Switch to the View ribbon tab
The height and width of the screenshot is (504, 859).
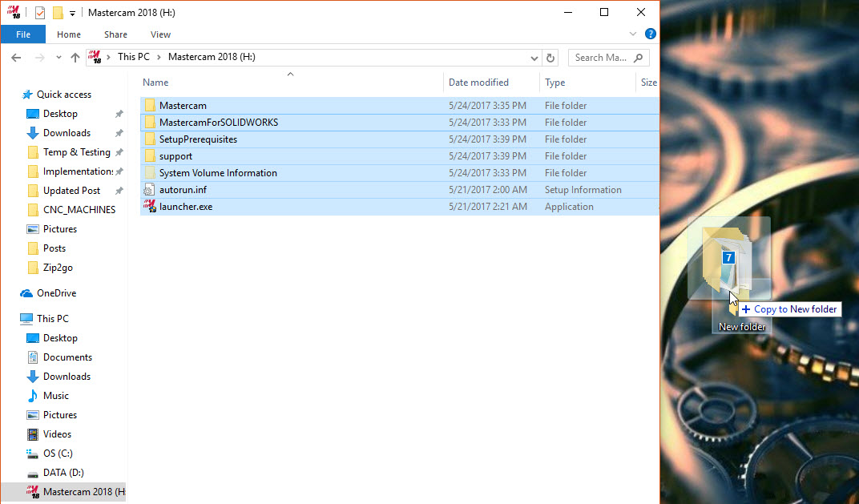[160, 34]
